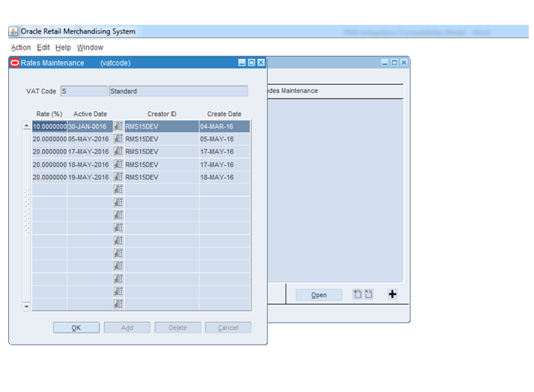
Task: Select active date 18-MAY-2016 cell
Action: (90, 164)
